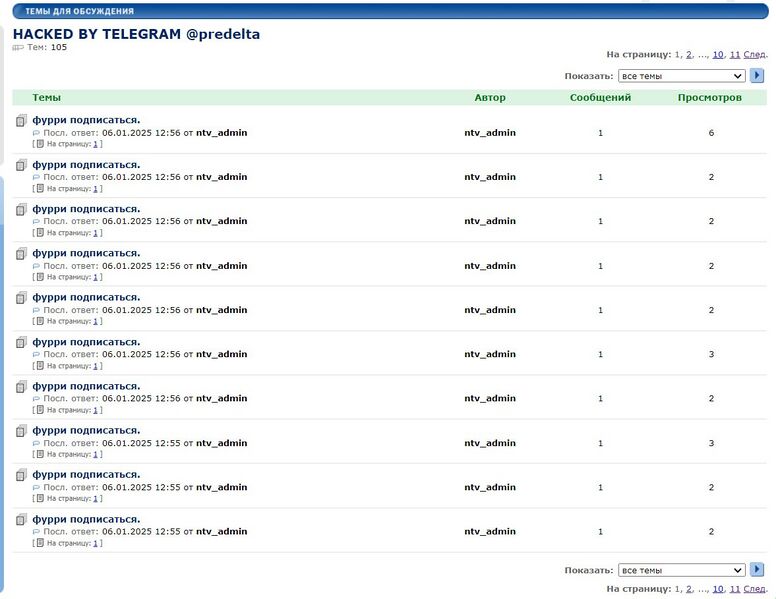
Task: Select date '06.01.2025 12:55' in row with 3 views
Action: (141, 443)
